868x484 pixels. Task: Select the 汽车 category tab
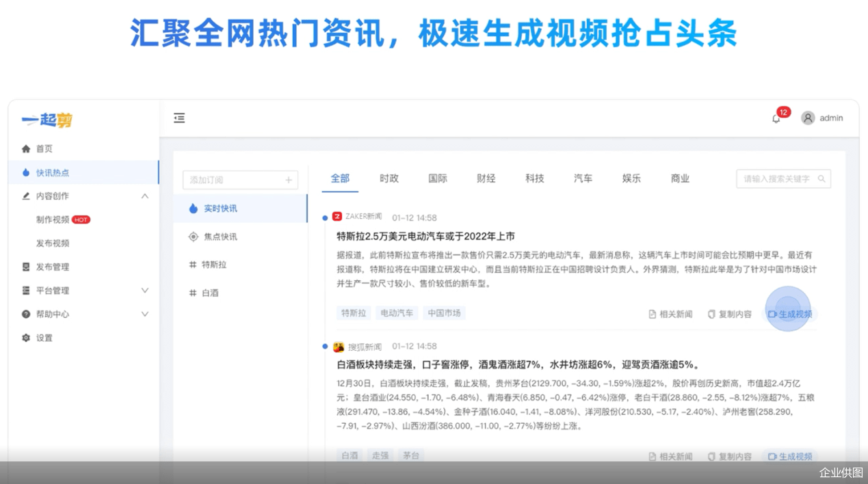pyautogui.click(x=583, y=178)
